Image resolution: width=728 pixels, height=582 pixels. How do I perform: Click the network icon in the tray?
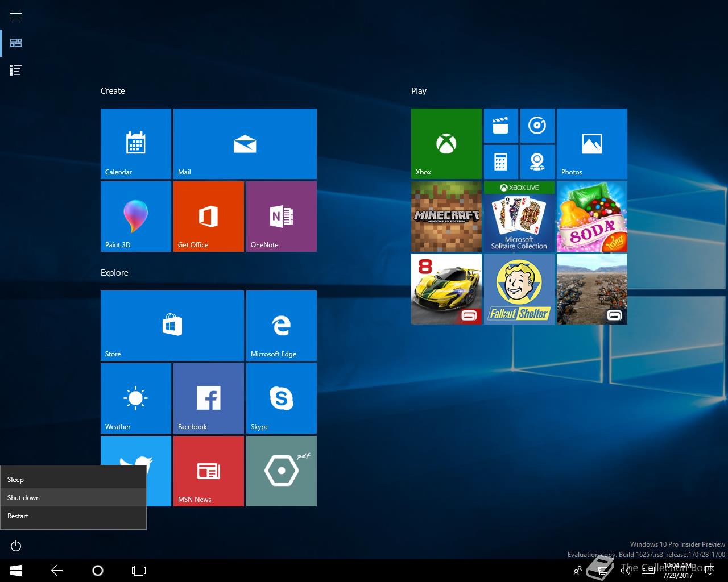pos(602,571)
